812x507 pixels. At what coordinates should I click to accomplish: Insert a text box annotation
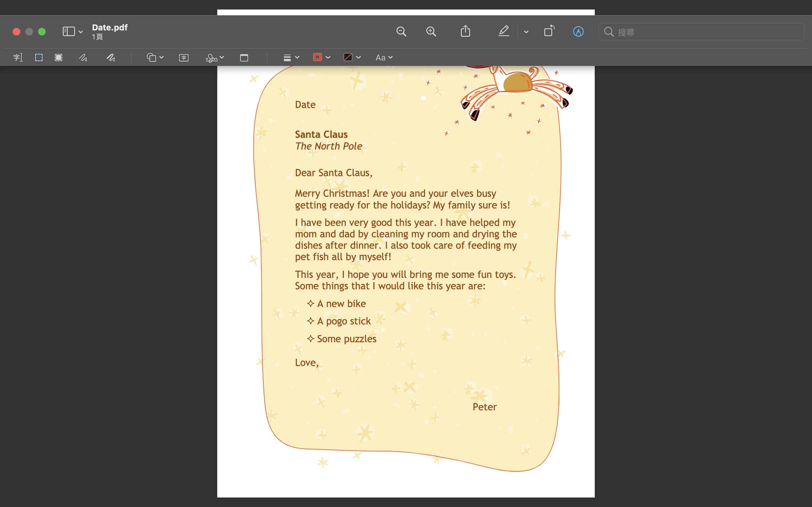[184, 58]
